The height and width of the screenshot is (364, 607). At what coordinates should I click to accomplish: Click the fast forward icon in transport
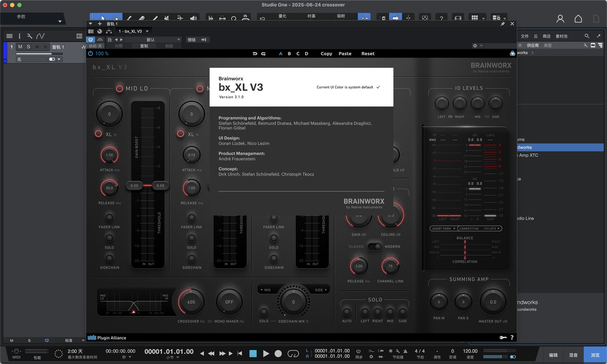[222, 354]
